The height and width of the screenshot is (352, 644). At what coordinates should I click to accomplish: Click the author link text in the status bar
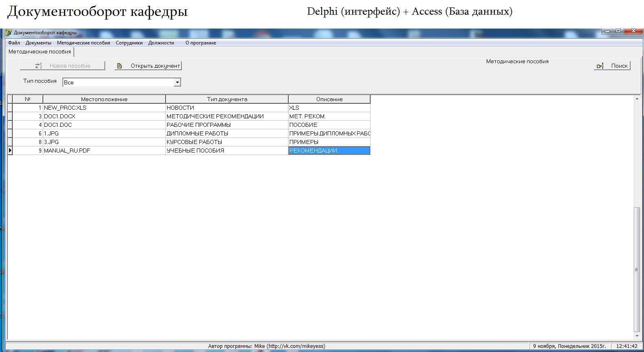click(267, 346)
